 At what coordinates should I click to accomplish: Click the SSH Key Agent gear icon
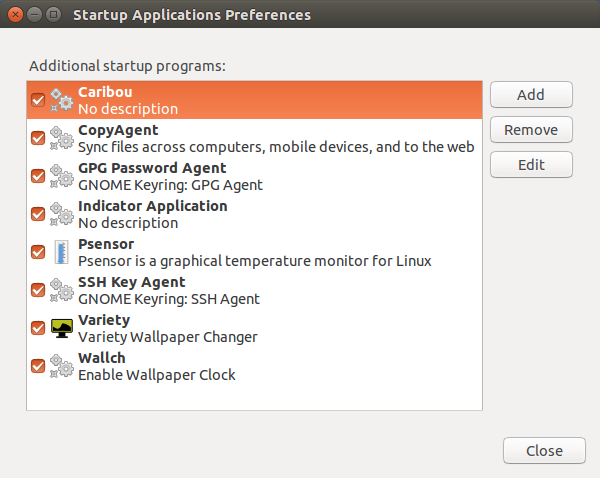pos(61,290)
